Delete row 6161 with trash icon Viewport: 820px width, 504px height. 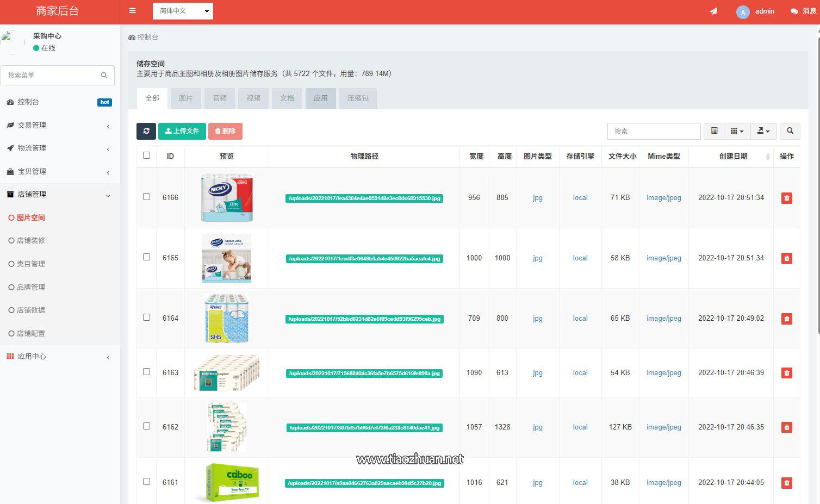[786, 483]
